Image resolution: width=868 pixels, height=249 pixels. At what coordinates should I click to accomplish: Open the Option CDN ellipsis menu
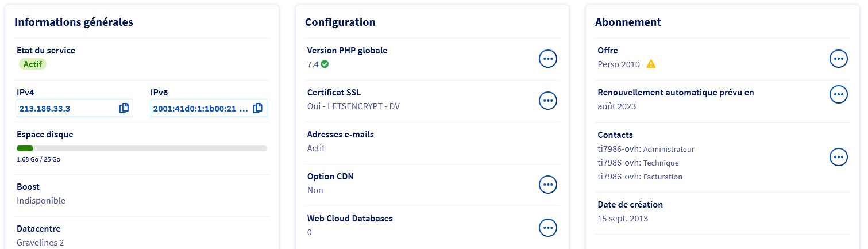click(547, 185)
